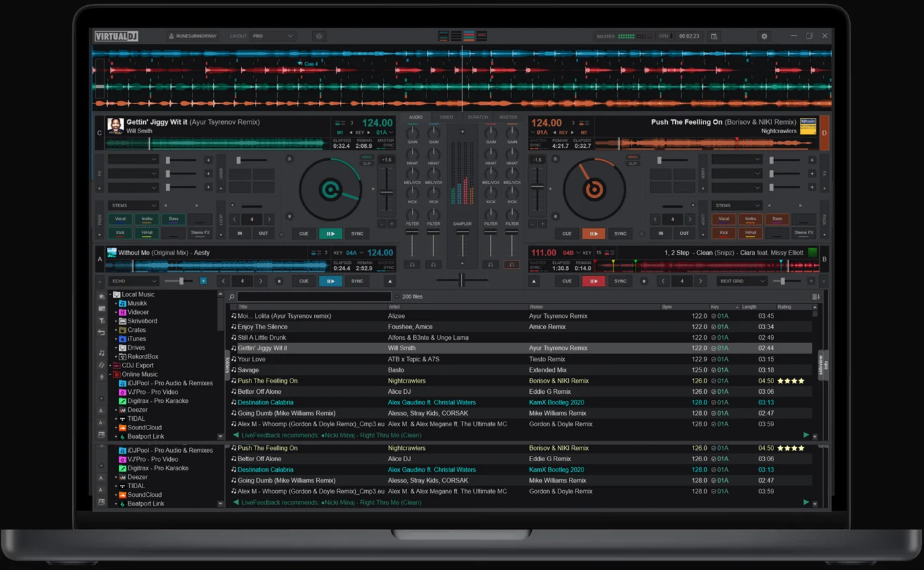Viewport: 924px width, 570px height.
Task: Click the Stems FX pad on deck C
Action: point(200,233)
